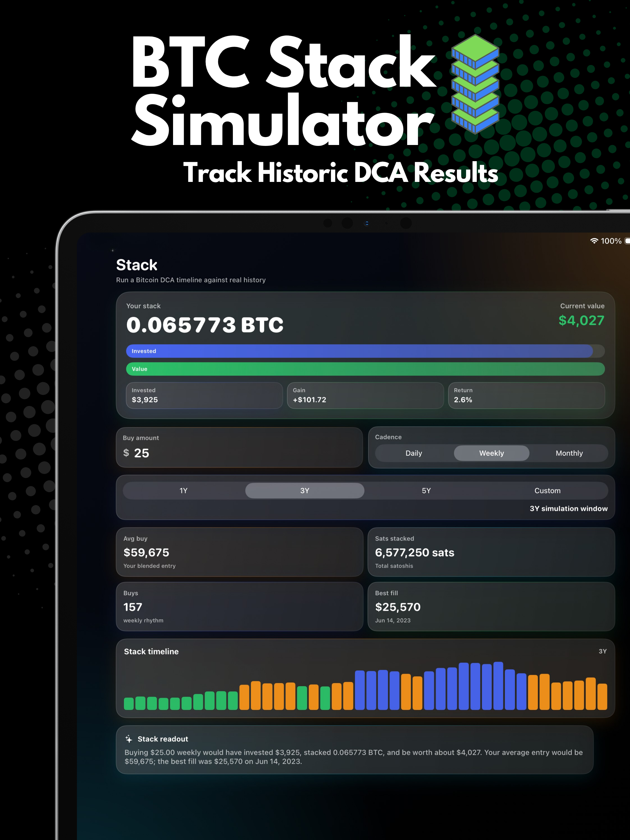Viewport: 630px width, 840px height.
Task: Click the Wi-Fi status icon
Action: tap(594, 241)
